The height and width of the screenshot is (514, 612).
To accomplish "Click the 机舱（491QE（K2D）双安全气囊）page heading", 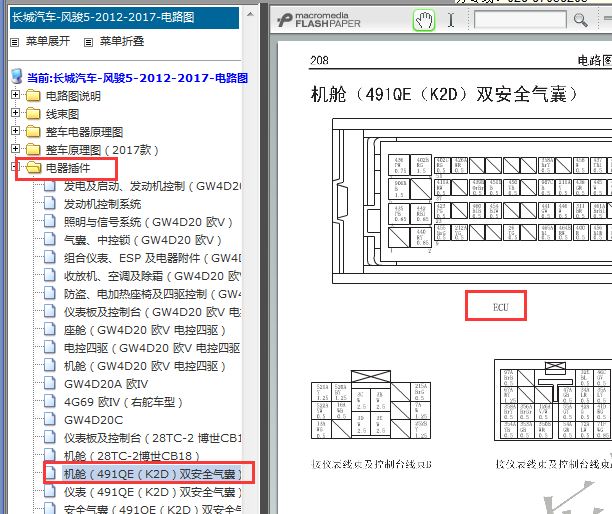I will [444, 94].
